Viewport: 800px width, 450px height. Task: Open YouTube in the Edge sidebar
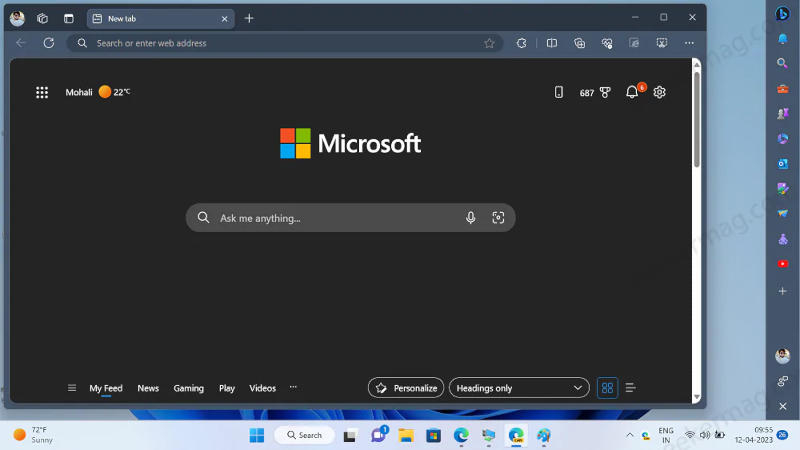pyautogui.click(x=783, y=264)
